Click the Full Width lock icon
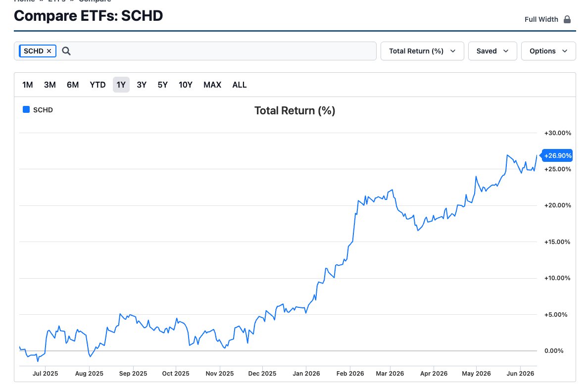This screenshot has width=587, height=392. pyautogui.click(x=567, y=19)
